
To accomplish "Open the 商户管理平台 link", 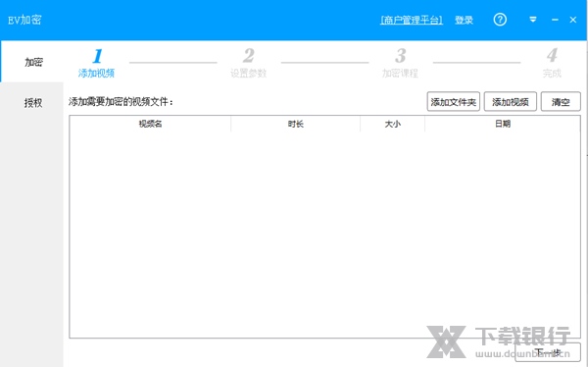I will click(412, 20).
